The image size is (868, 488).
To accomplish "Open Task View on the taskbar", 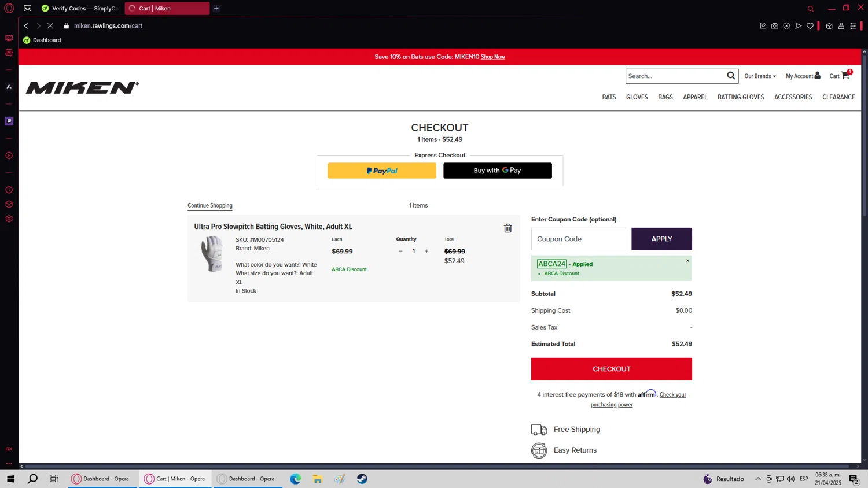I will click(x=54, y=479).
